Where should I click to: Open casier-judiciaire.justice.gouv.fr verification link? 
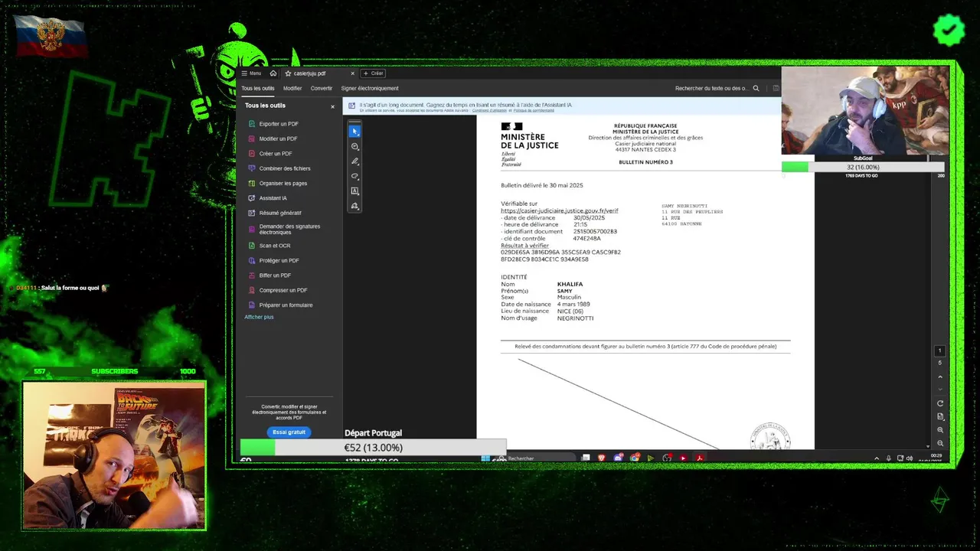(559, 210)
